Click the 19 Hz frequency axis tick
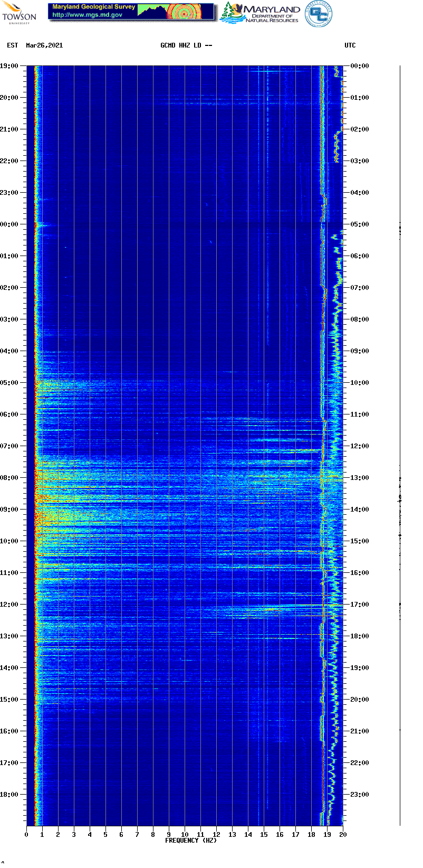 327,835
